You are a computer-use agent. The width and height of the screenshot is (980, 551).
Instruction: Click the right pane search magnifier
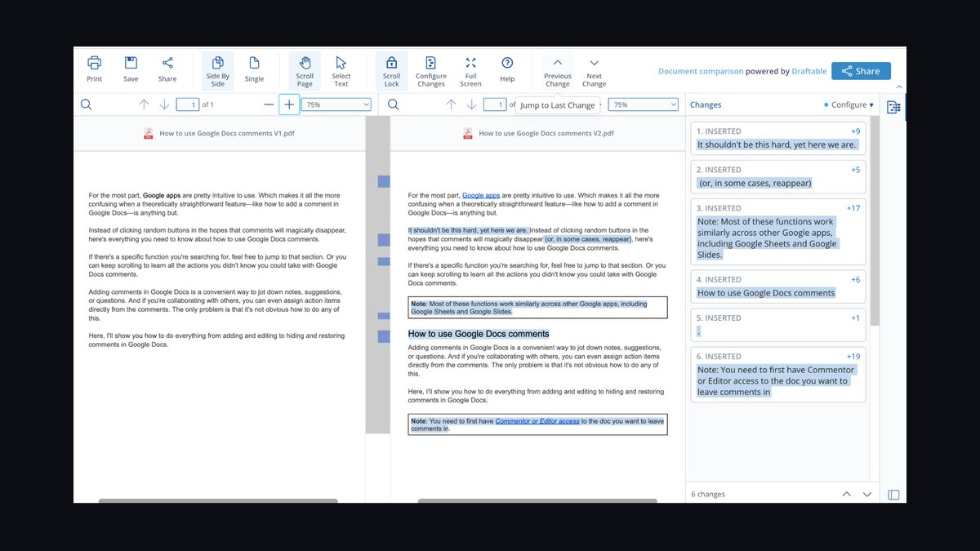coord(394,104)
